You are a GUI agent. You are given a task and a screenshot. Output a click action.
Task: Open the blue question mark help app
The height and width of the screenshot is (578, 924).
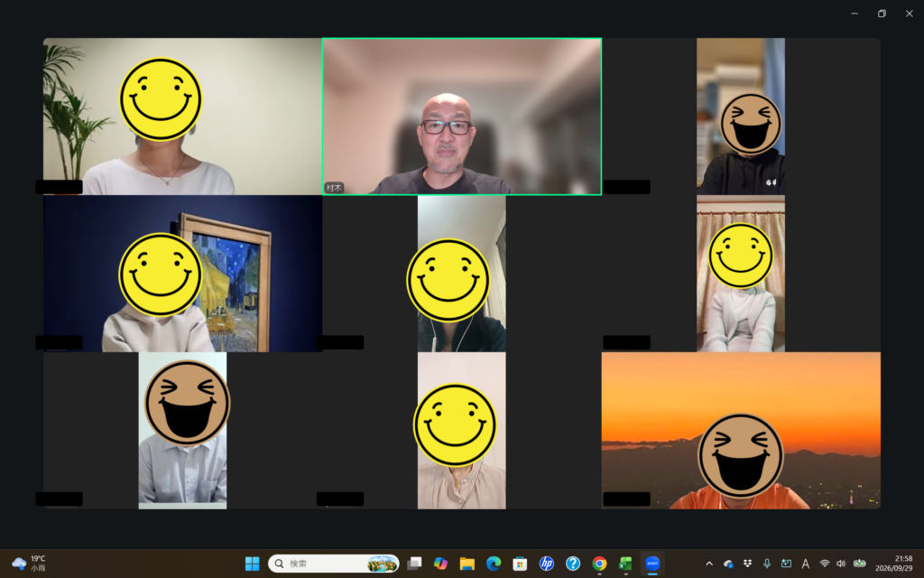coord(573,564)
